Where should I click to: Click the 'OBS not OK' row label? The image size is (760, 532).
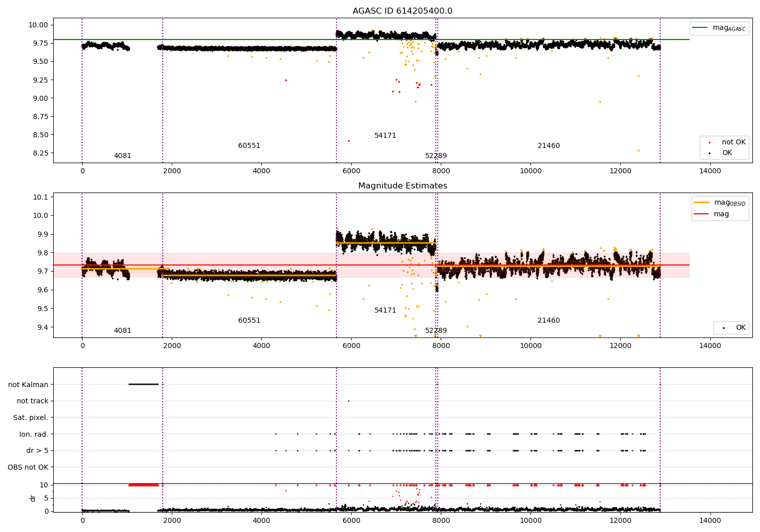[28, 467]
